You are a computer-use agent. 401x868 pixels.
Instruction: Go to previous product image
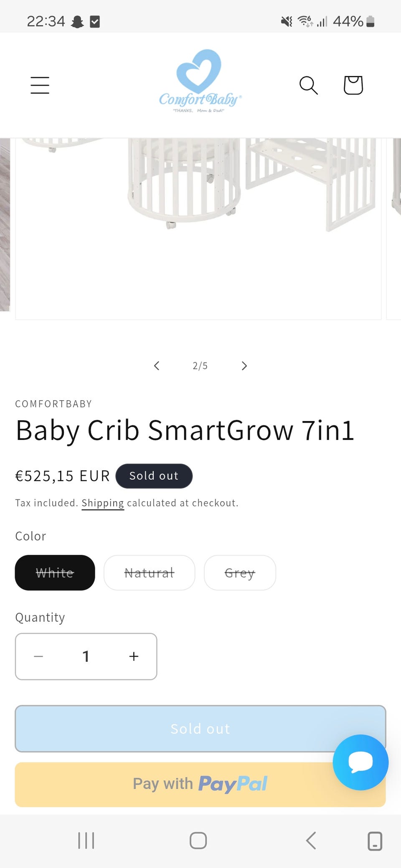point(157,366)
